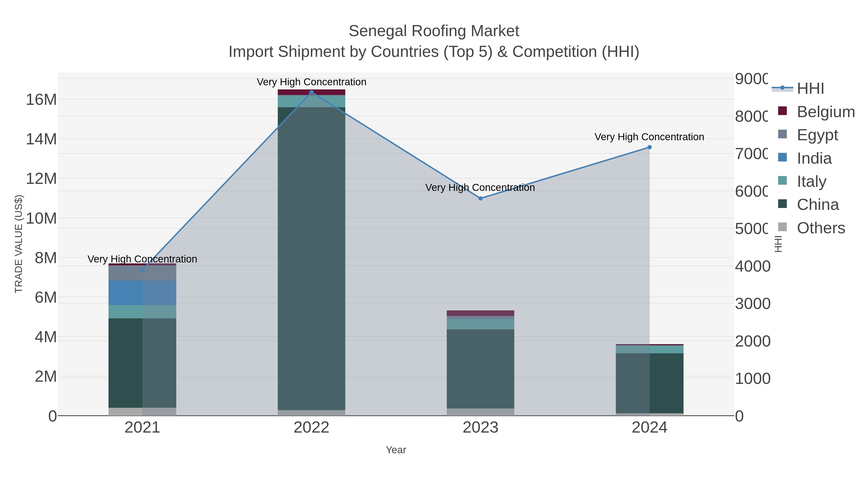This screenshot has width=868, height=488.
Task: Click the Belgium segment of the 2023 bar
Action: coord(481,313)
